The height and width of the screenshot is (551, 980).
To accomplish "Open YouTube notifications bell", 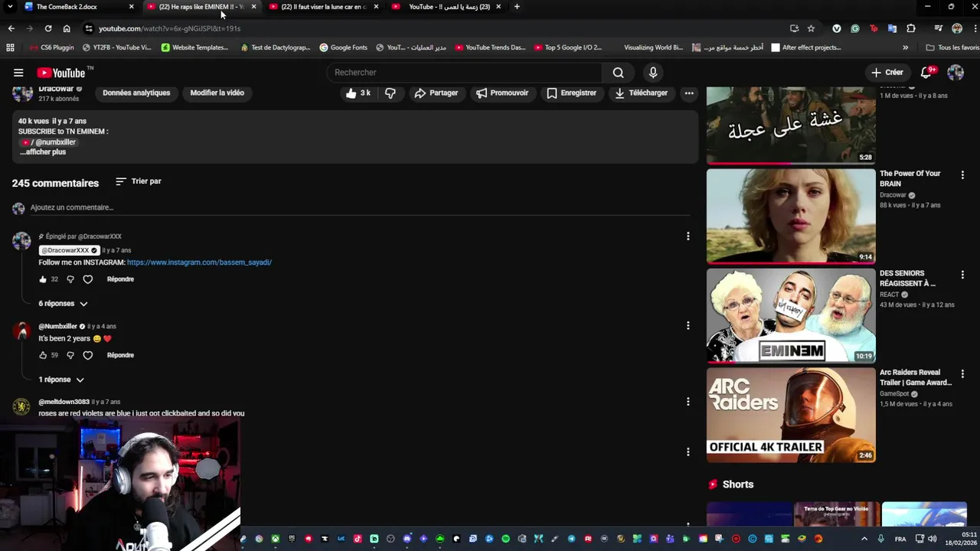I will coord(926,72).
